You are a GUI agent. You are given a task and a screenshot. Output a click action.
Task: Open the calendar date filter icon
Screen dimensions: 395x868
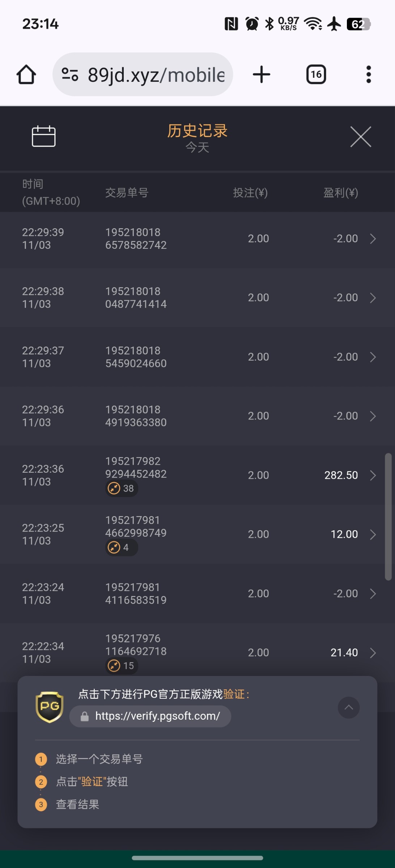44,136
